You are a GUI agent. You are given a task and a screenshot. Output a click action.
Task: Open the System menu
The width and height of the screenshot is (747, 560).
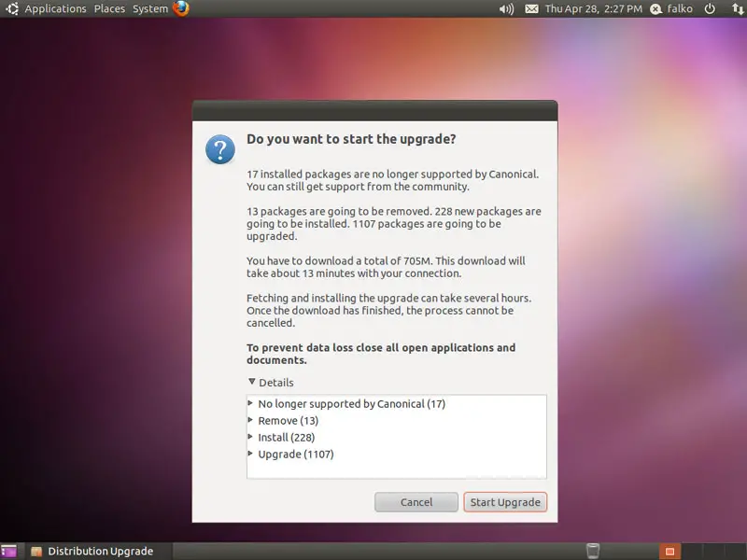point(150,8)
